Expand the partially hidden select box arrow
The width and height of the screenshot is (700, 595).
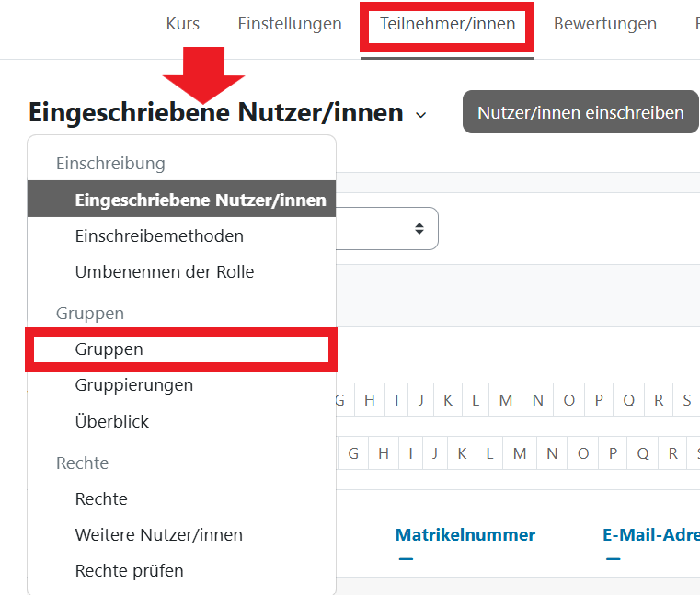pos(419,228)
